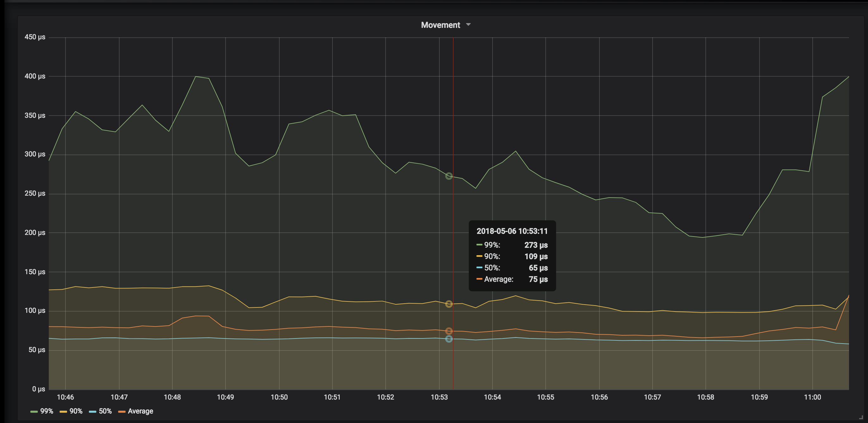Click the 75 µs Average value in tooltip

tap(538, 279)
